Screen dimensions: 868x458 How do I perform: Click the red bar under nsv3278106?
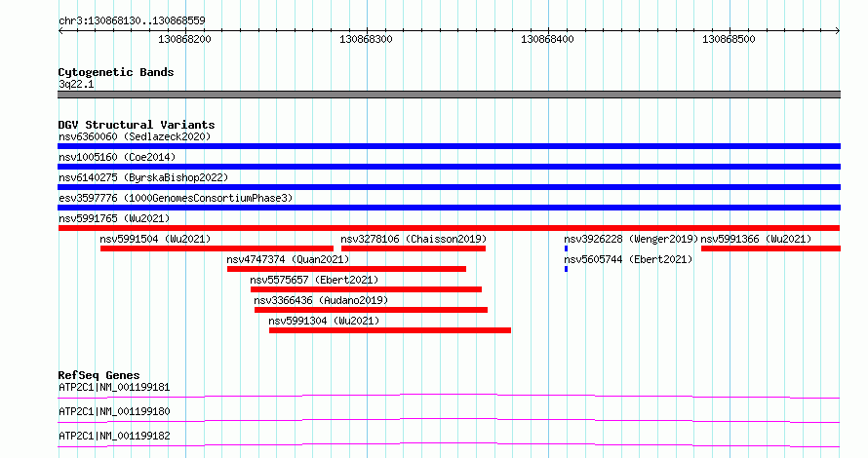414,248
